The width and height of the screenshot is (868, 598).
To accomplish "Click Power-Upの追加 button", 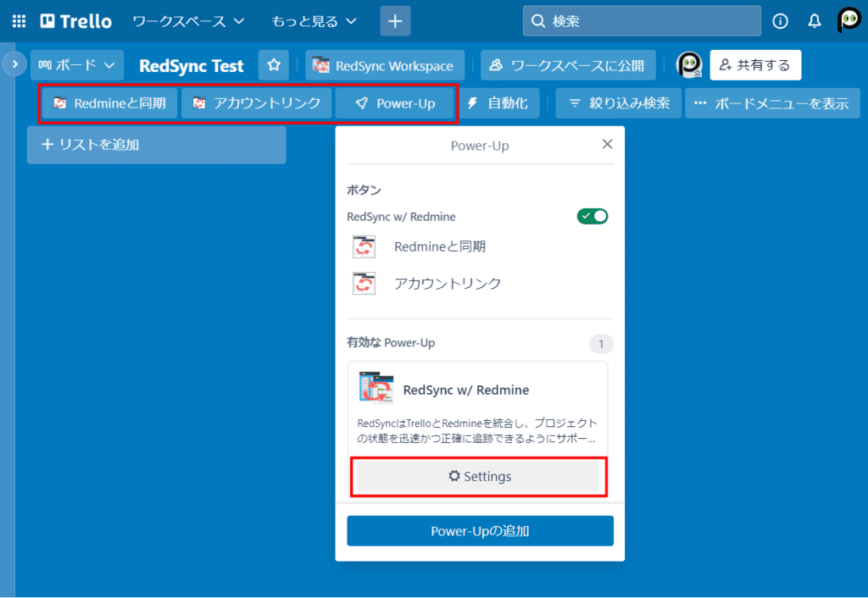I will tap(480, 531).
